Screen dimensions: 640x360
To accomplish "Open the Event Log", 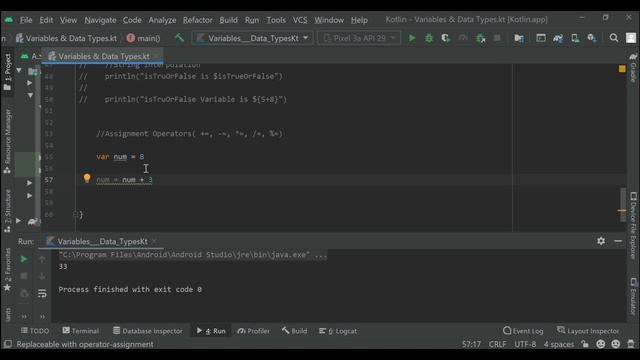I will [x=523, y=331].
